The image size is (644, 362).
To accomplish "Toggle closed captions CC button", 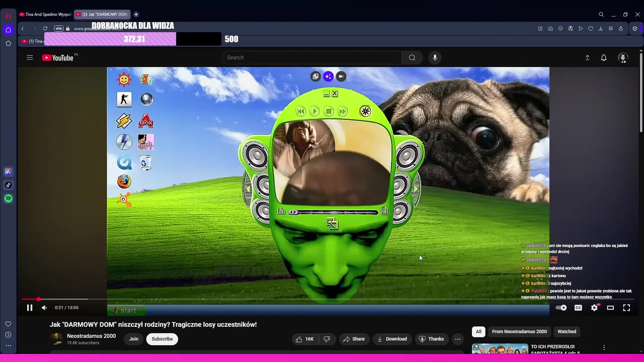I will 578,308.
